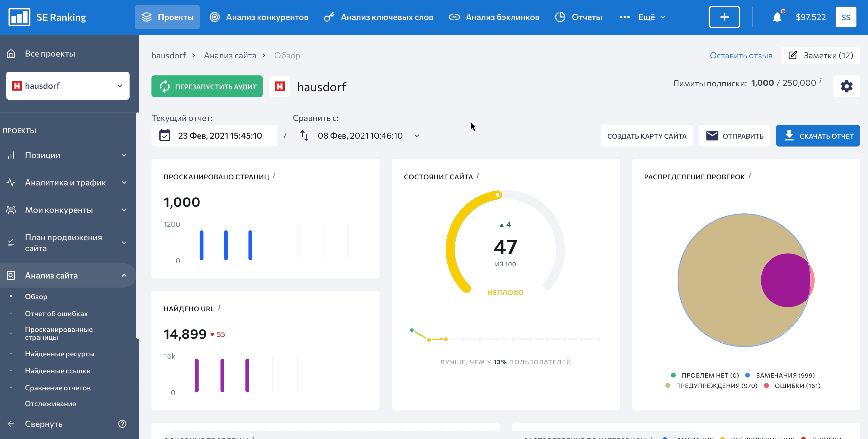This screenshot has width=868, height=439.
Task: Click Оставить отзыв link
Action: (741, 55)
